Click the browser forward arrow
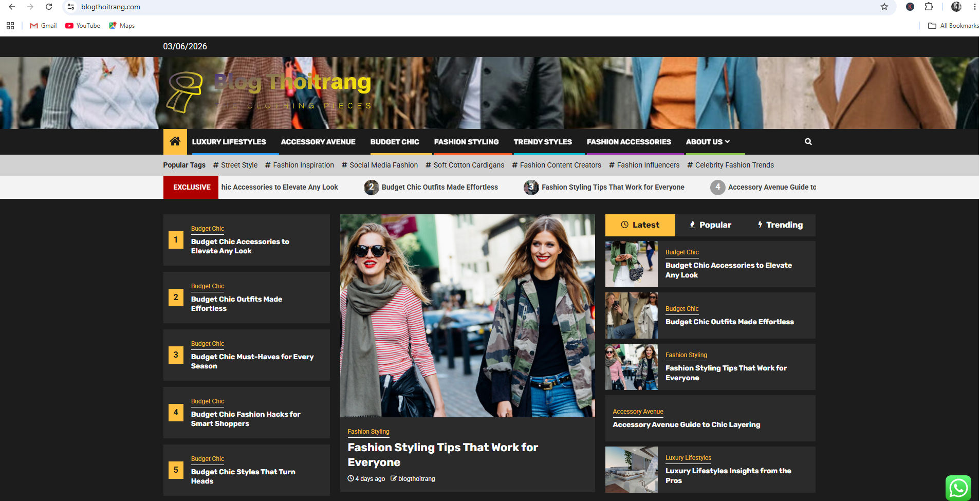The height and width of the screenshot is (501, 980). point(30,7)
